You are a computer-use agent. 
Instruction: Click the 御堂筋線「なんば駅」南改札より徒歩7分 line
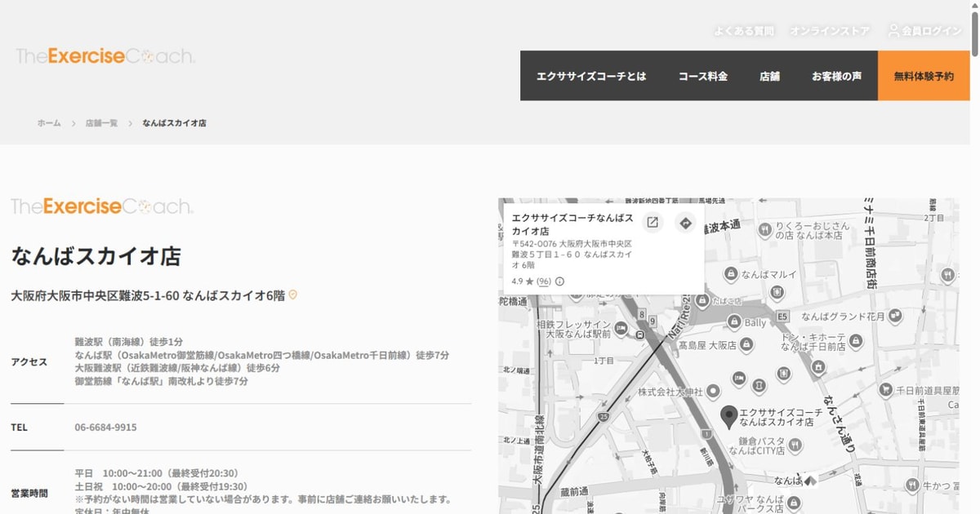point(161,381)
